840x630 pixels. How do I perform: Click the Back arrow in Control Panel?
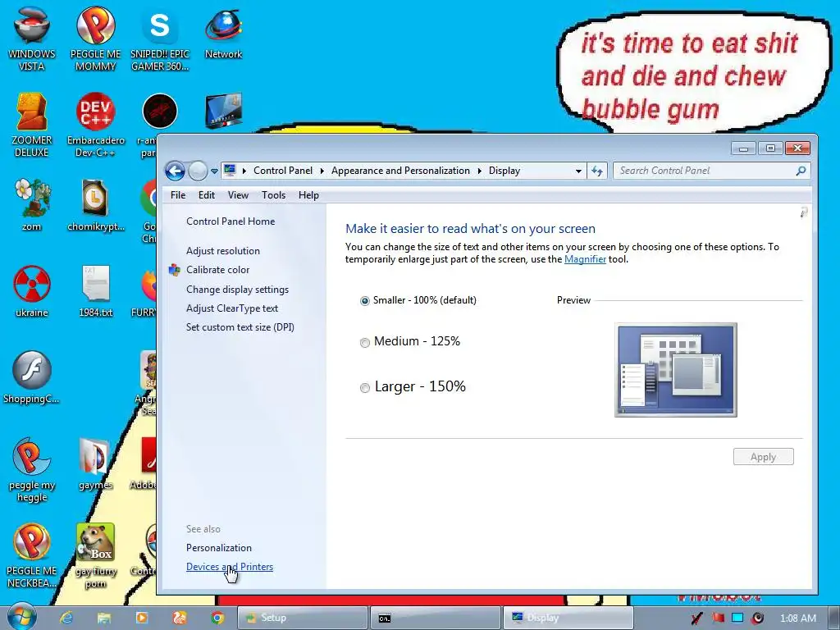(x=176, y=171)
